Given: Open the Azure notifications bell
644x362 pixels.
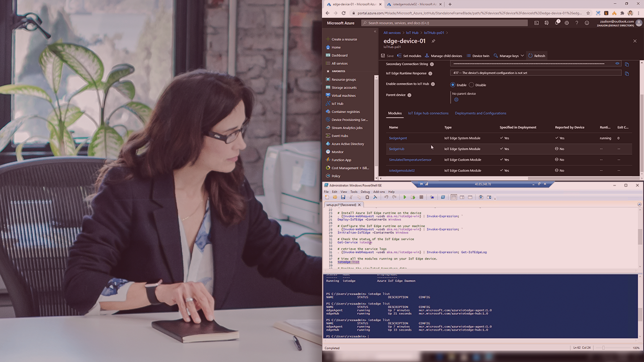Looking at the screenshot, I should [557, 23].
